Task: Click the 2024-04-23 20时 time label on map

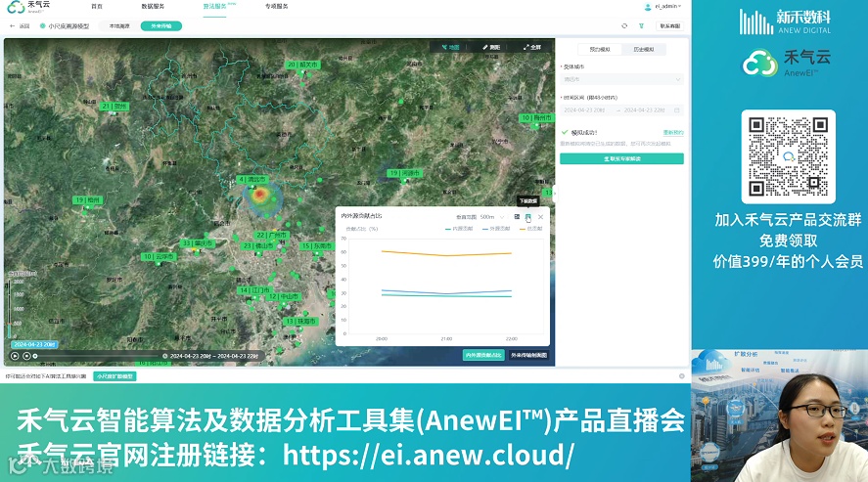Action: [x=34, y=344]
